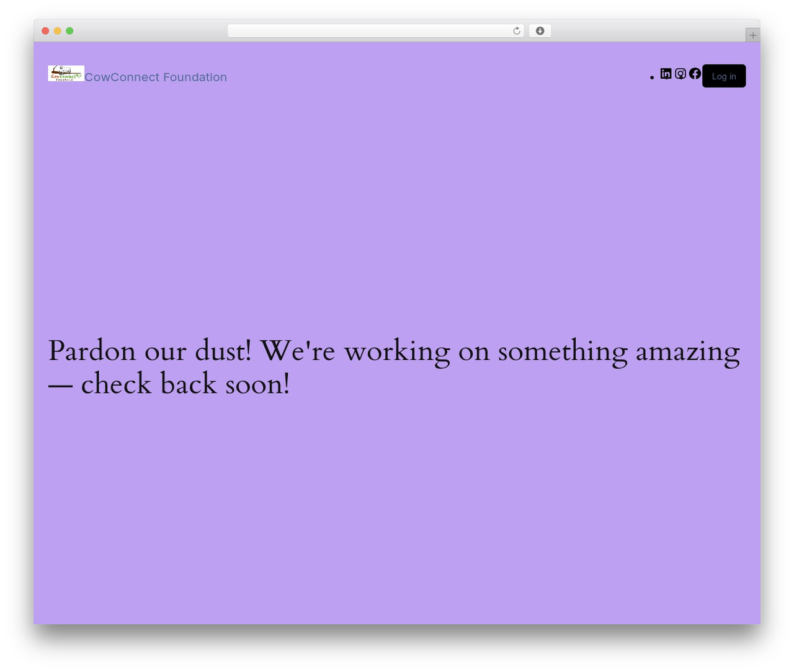
Task: Focus the browser address bar
Action: click(x=375, y=31)
